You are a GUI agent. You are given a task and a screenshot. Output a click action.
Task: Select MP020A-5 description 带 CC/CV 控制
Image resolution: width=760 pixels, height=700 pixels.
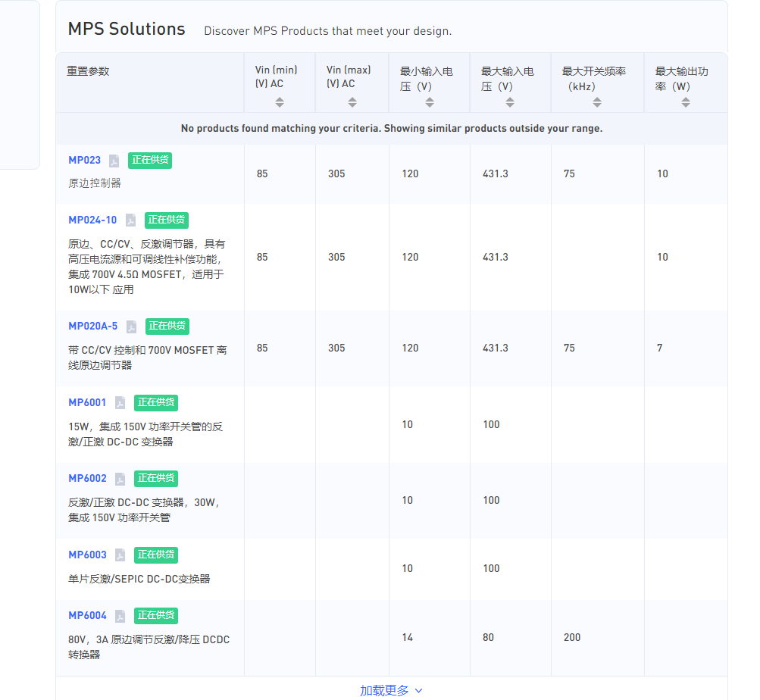point(147,358)
